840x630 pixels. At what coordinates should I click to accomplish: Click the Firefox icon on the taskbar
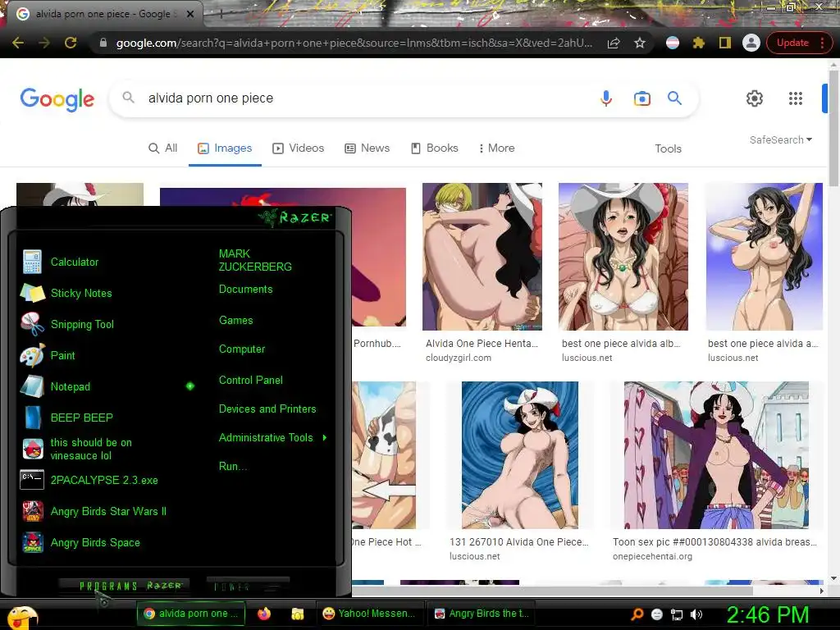click(264, 614)
